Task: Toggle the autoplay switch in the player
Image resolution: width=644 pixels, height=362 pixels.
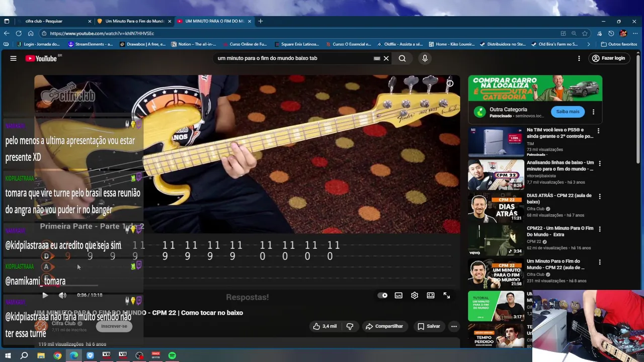Action: pos(383,296)
